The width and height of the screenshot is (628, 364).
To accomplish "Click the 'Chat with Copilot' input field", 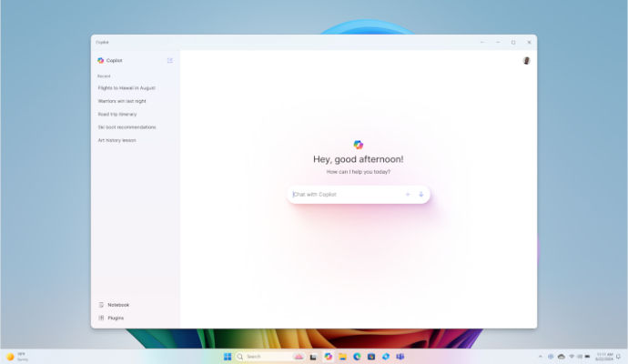I will click(x=346, y=195).
